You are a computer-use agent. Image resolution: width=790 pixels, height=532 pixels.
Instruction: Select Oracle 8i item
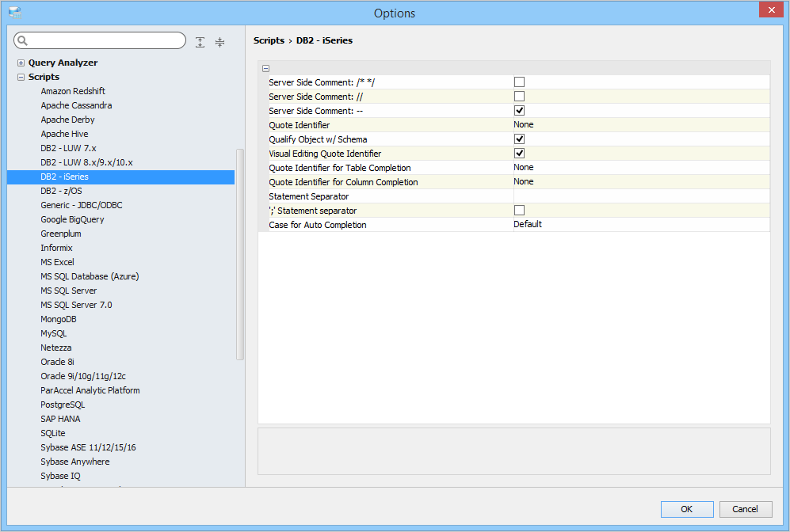tap(57, 362)
